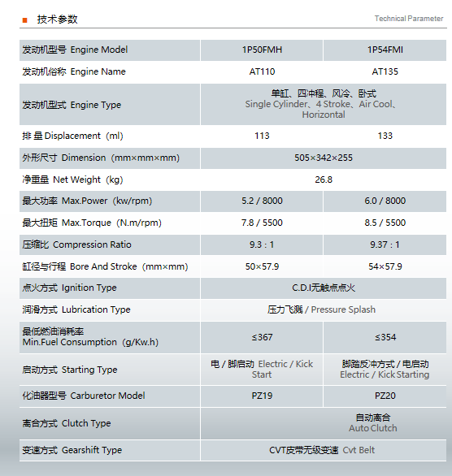The width and height of the screenshot is (452, 476).
Task: Select the 8.5 / 5500 max torque cell
Action: pos(385,223)
